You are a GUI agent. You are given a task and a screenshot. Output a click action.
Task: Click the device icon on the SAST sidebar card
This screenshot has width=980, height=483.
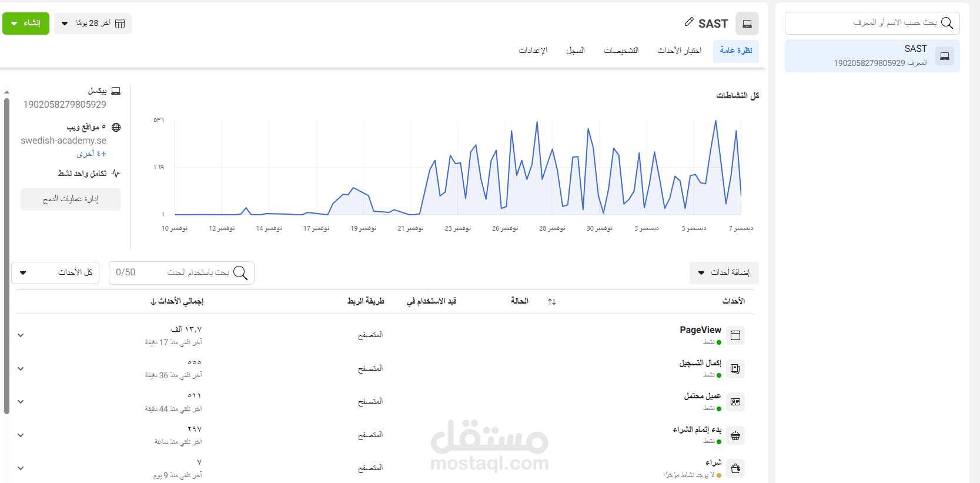pos(945,56)
